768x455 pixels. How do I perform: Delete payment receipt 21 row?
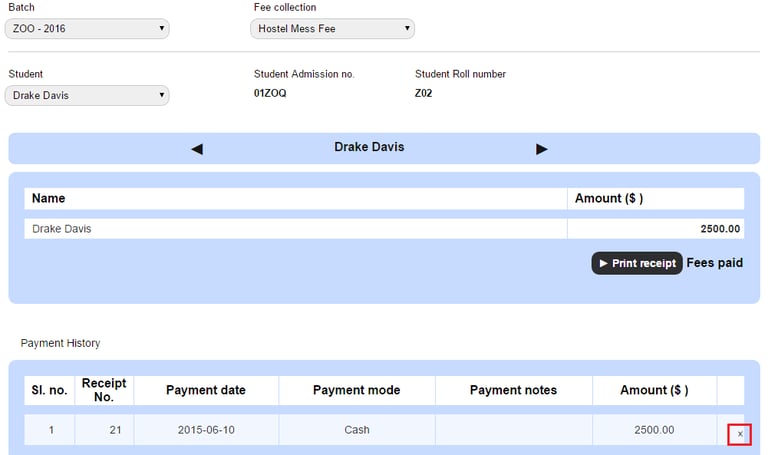(x=740, y=434)
